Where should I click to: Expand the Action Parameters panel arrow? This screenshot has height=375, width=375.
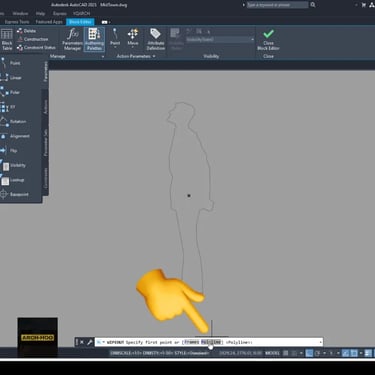(x=154, y=56)
